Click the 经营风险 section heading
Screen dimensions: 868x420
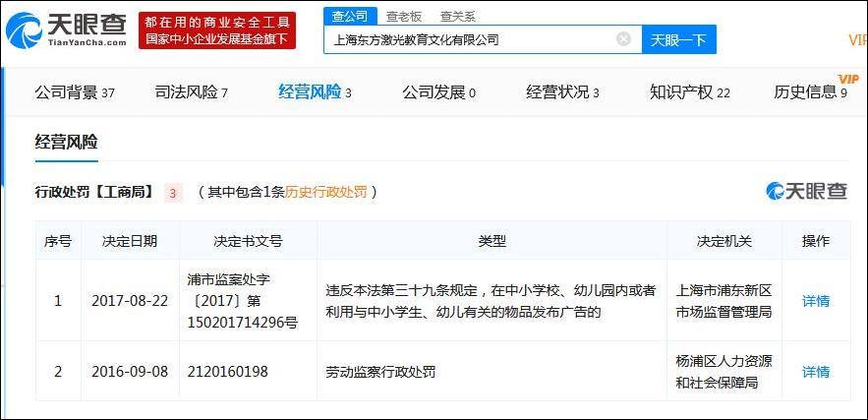pos(67,143)
